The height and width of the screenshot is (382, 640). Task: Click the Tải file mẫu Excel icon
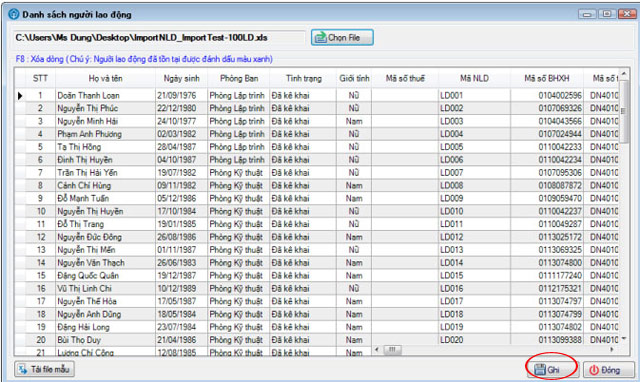(23, 369)
